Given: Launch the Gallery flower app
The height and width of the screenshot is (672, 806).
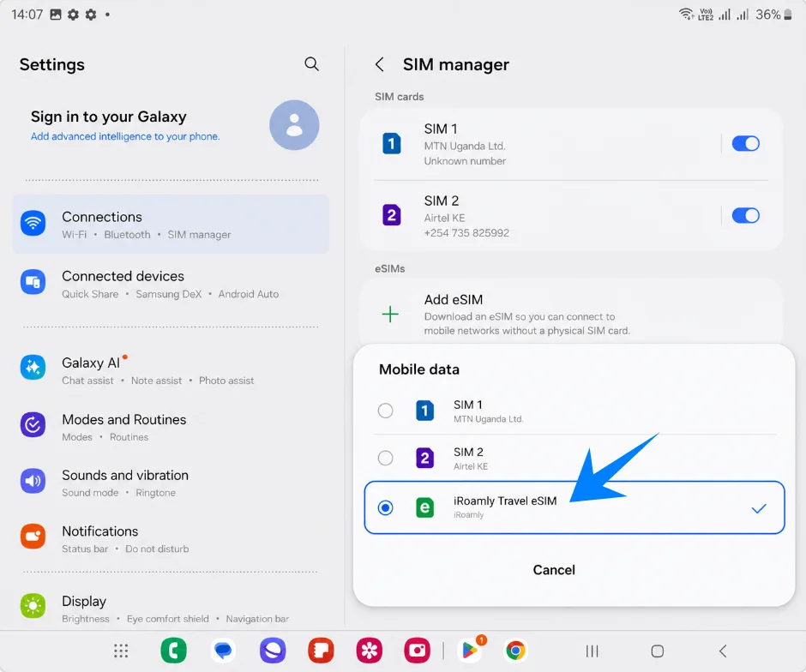Looking at the screenshot, I should (369, 651).
